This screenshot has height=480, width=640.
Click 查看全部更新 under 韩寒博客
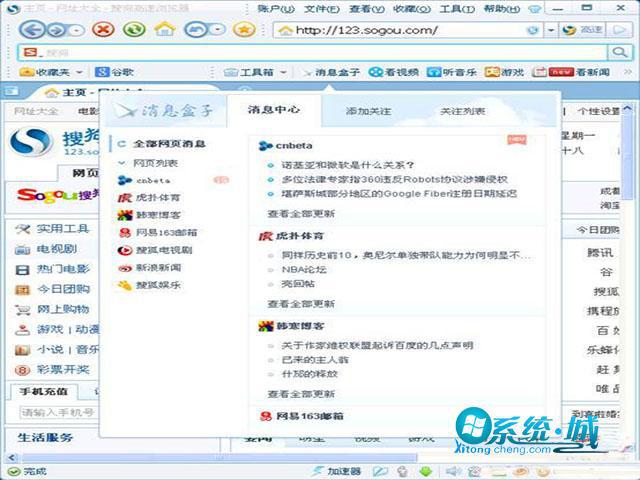pos(301,394)
